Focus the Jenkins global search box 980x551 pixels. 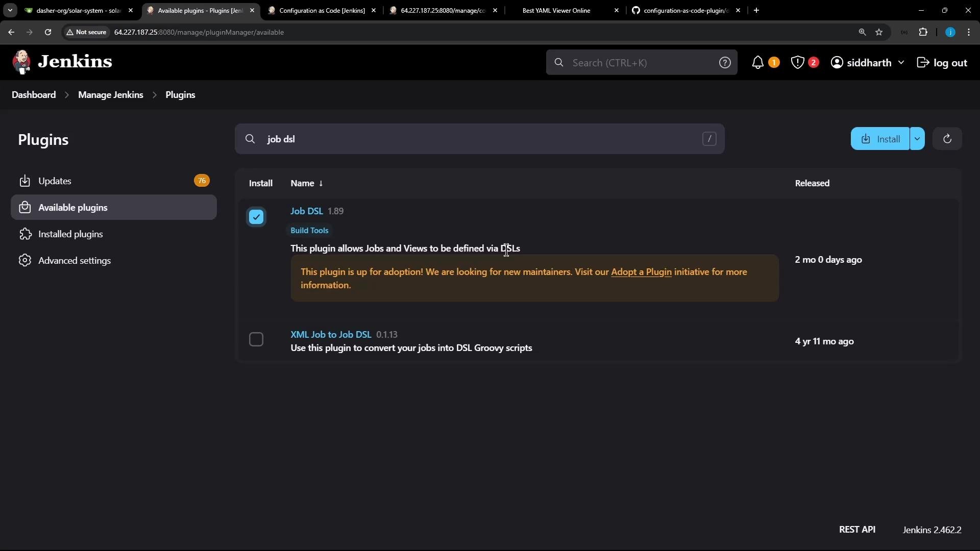pyautogui.click(x=642, y=63)
